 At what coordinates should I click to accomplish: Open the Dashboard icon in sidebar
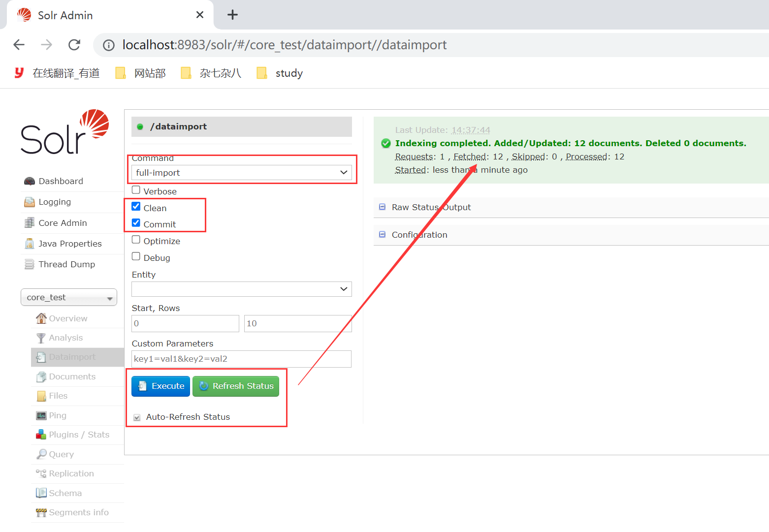pyautogui.click(x=30, y=181)
